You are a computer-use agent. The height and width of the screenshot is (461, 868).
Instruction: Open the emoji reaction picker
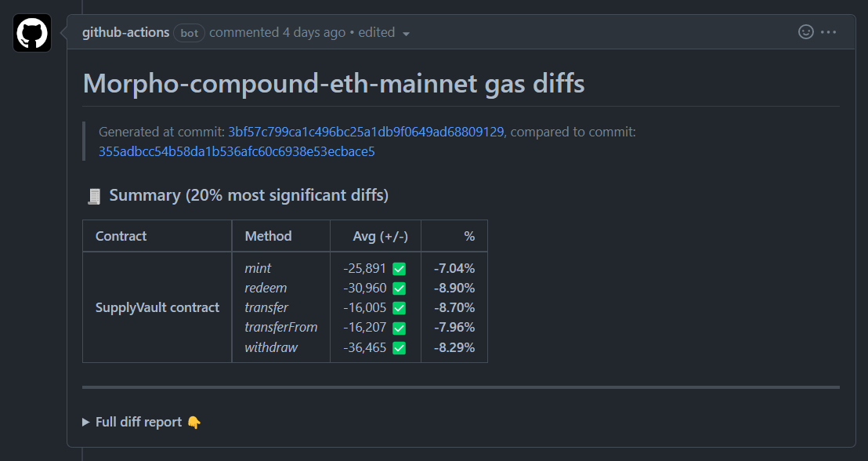tap(805, 32)
